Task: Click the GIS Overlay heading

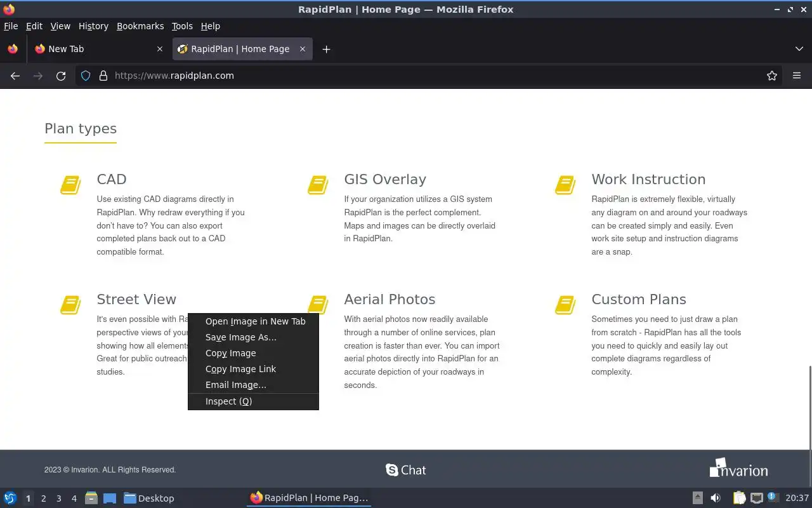Action: click(385, 179)
